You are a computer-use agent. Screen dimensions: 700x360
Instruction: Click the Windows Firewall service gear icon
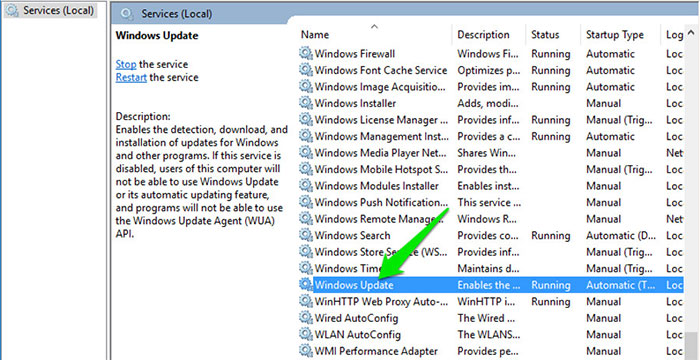[305, 54]
